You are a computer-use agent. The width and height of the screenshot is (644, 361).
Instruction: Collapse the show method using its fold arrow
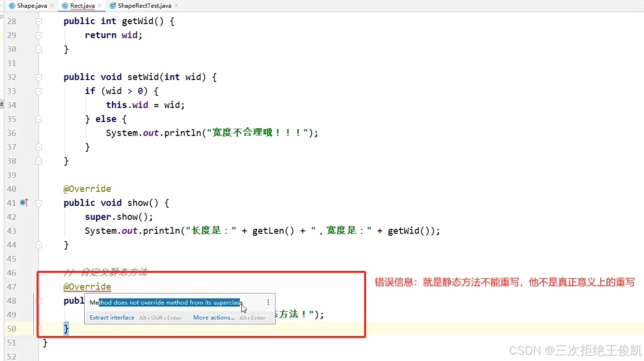pyautogui.click(x=39, y=203)
